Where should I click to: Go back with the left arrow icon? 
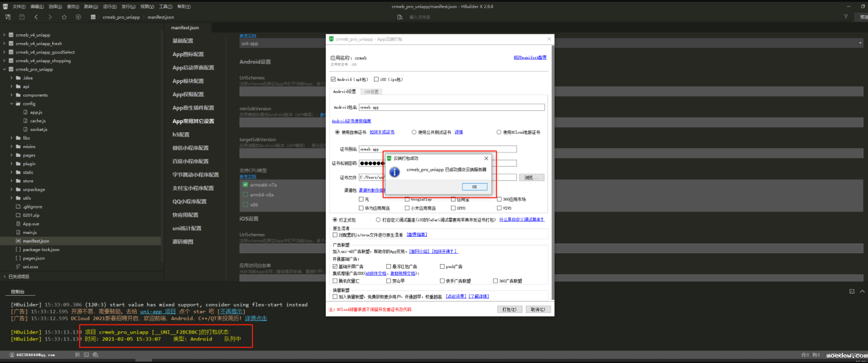pos(36,17)
